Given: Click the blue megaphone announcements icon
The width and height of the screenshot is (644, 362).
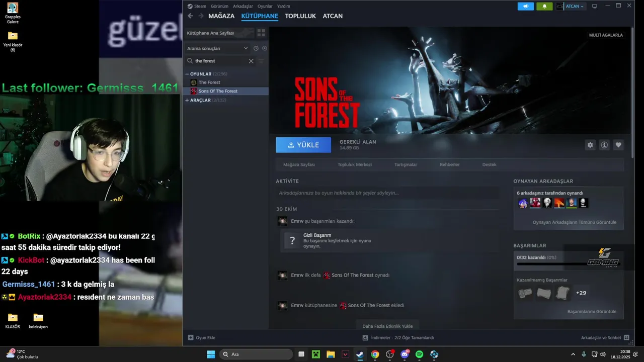Looking at the screenshot, I should click(526, 7).
